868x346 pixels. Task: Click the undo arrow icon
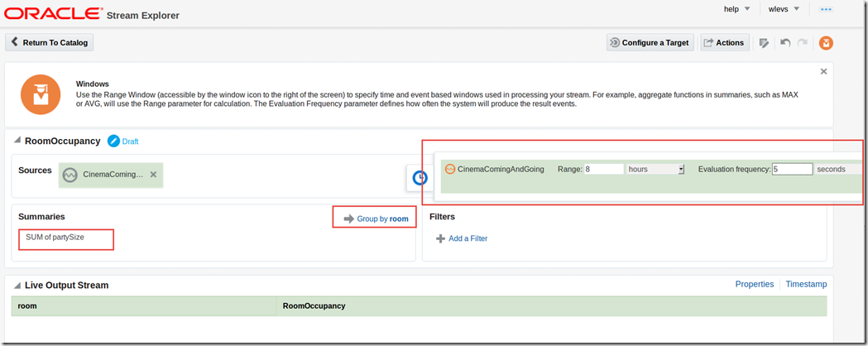(x=785, y=43)
